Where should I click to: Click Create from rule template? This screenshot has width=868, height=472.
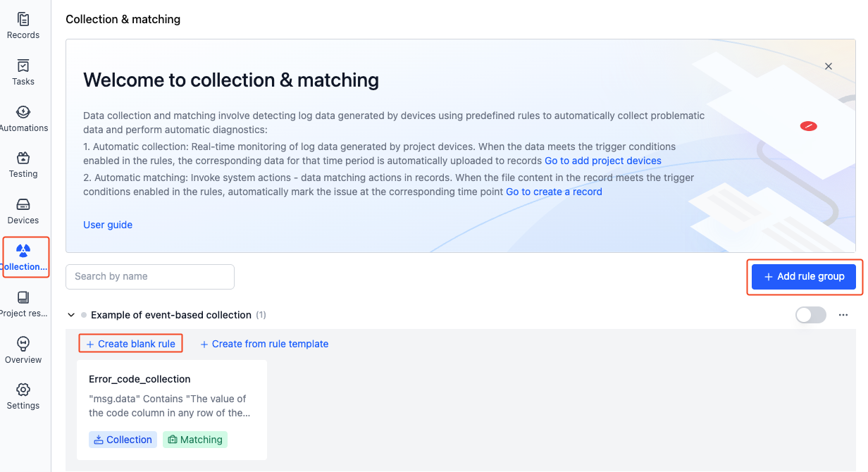click(x=264, y=344)
